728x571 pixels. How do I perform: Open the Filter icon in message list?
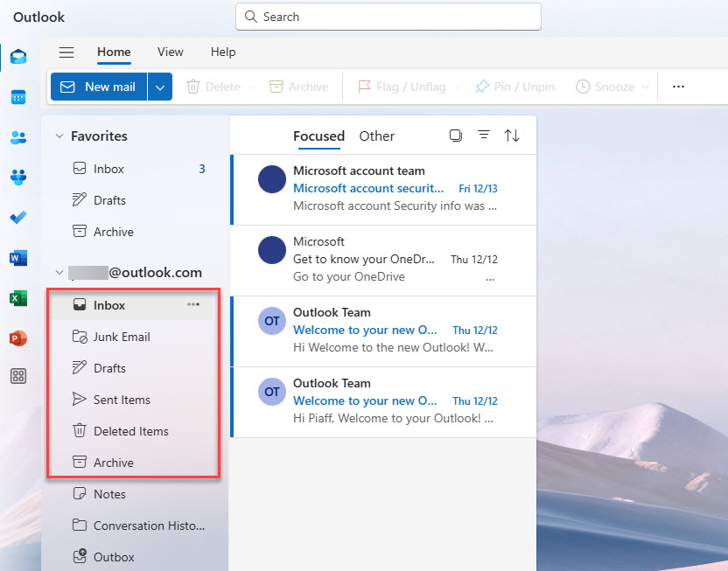(x=484, y=135)
